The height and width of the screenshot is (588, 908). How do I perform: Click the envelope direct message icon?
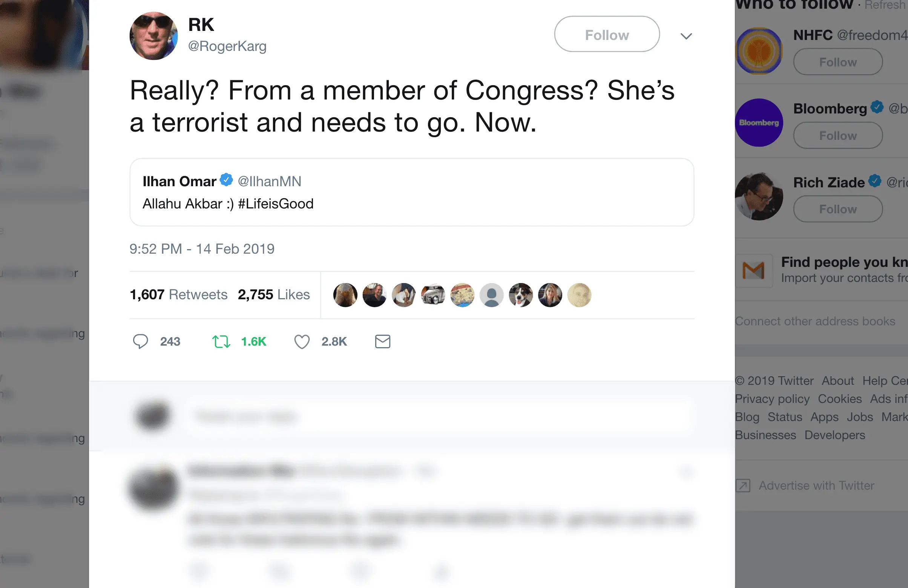coord(382,341)
